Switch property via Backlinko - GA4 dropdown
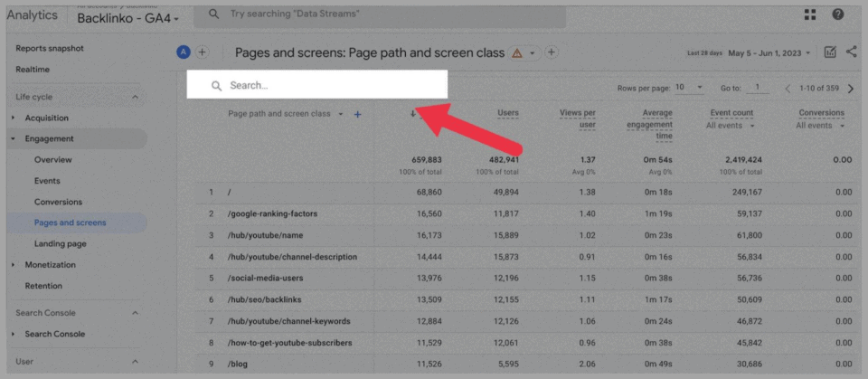The height and width of the screenshot is (379, 868). coord(127,18)
